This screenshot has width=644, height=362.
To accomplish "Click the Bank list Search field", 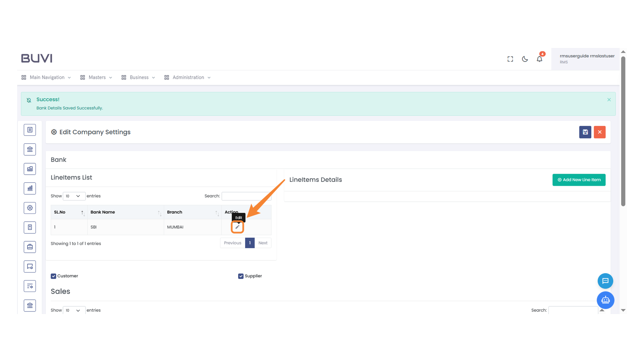I will click(246, 196).
